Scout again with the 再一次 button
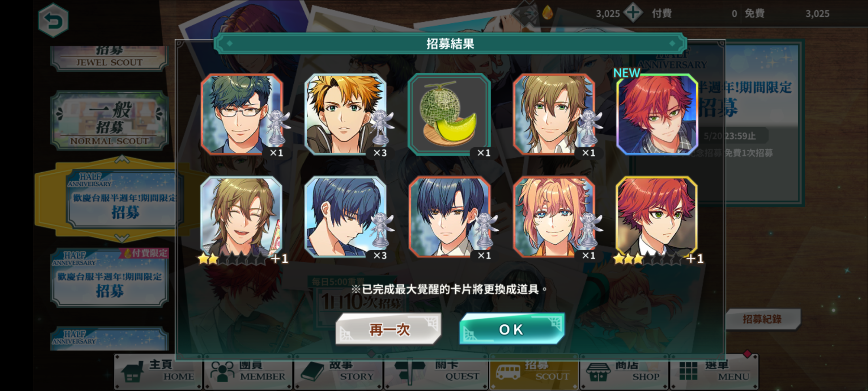Viewport: 868px width, 391px height. tap(389, 329)
